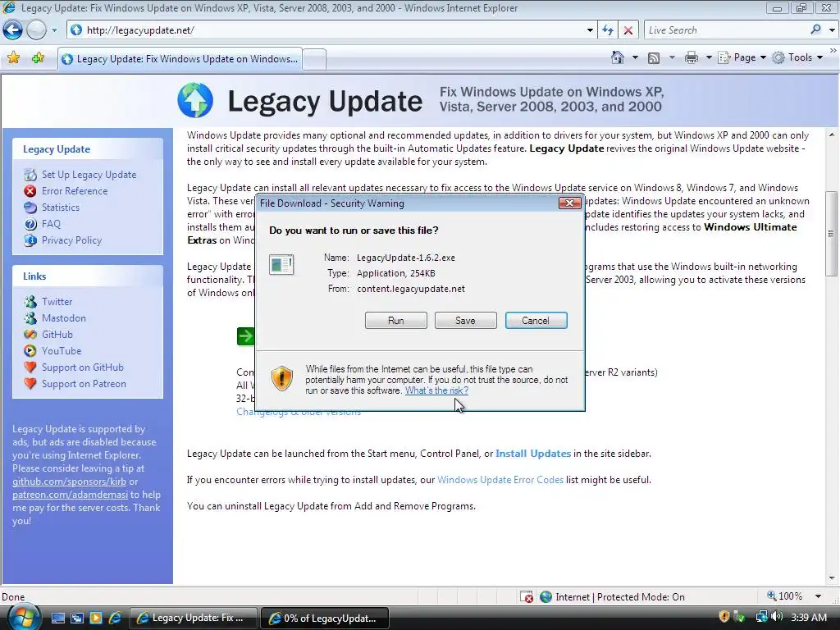Switch to 0% of LegacyUpdate download taskbar button
The height and width of the screenshot is (630, 840).
(325, 618)
